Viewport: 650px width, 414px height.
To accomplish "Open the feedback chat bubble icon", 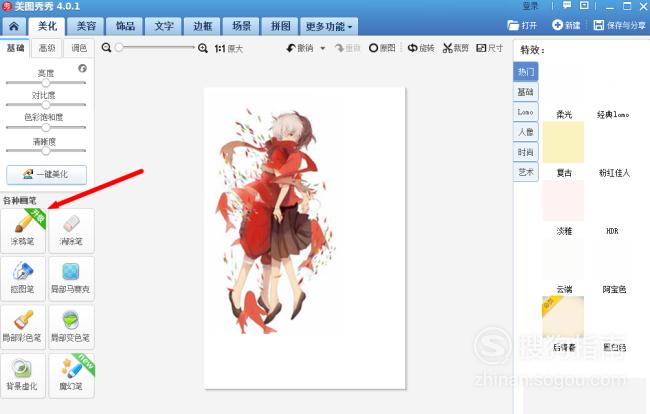I will pos(567,5).
